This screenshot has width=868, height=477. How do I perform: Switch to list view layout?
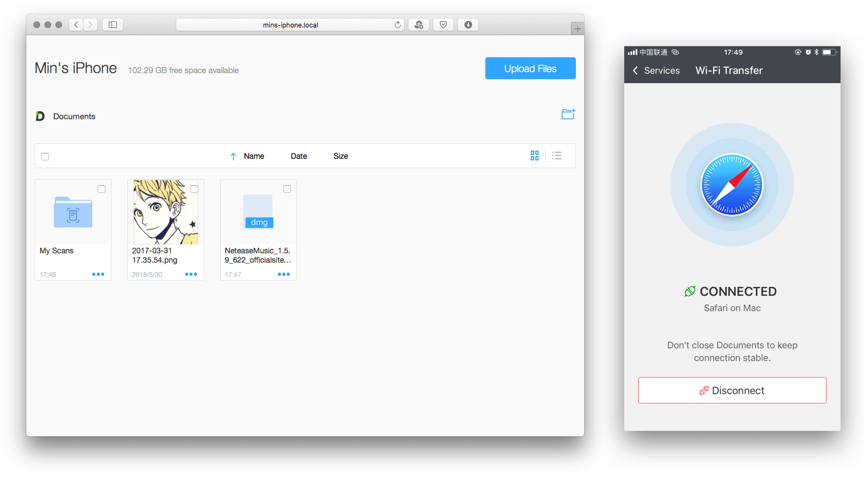point(557,156)
